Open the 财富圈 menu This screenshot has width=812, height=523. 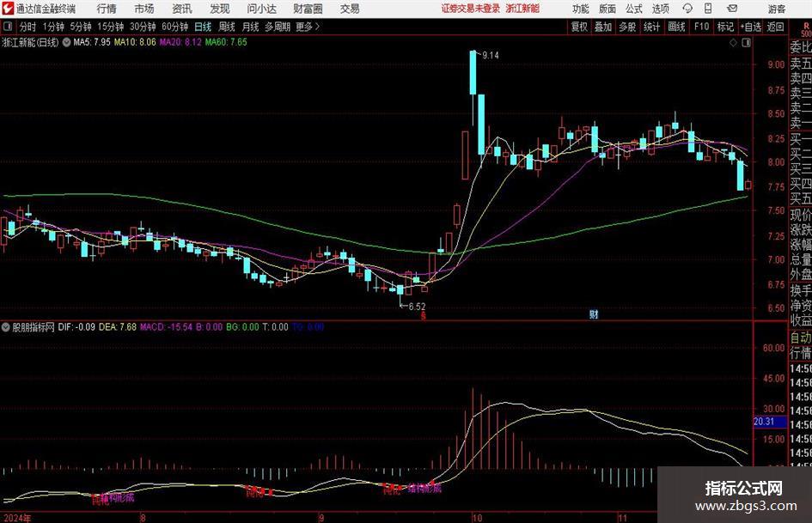(x=308, y=9)
